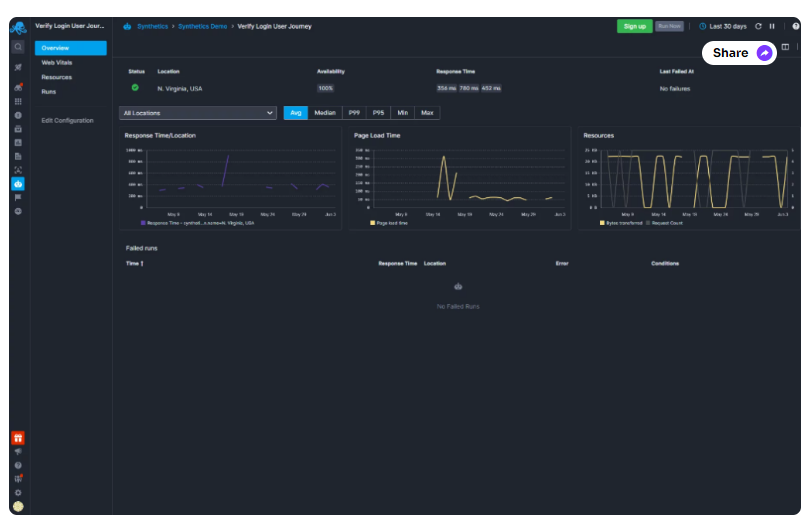Open the All Locations dropdown
This screenshot has width=811, height=526.
(x=198, y=113)
